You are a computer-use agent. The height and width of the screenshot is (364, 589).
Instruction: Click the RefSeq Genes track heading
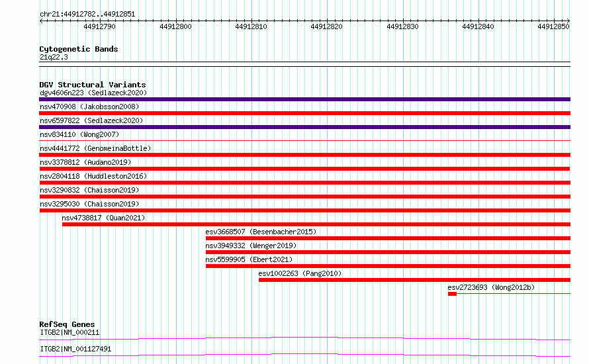(x=67, y=324)
